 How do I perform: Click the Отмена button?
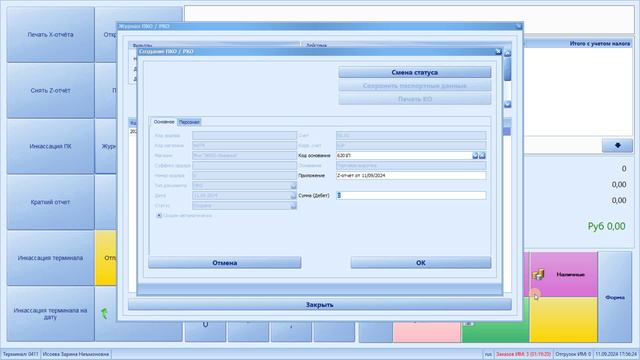tap(225, 263)
